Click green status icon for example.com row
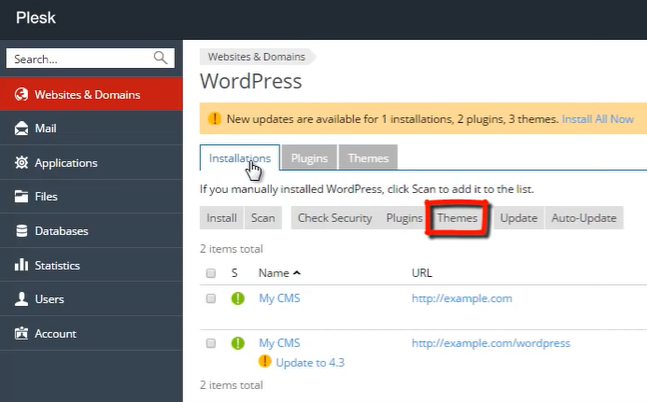This screenshot has height=402, width=647. click(238, 298)
